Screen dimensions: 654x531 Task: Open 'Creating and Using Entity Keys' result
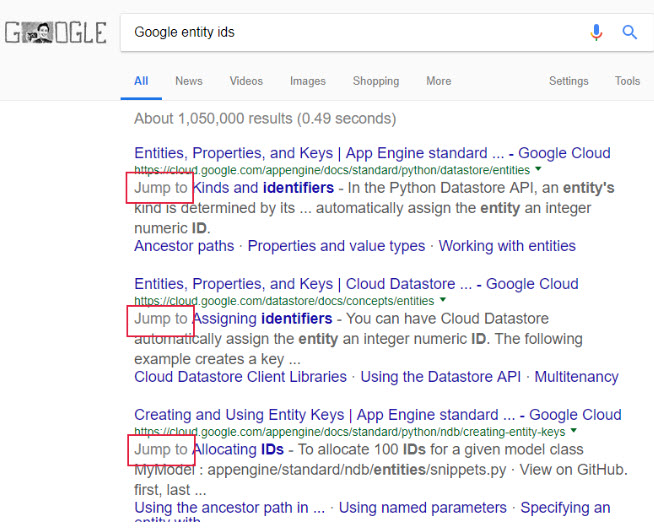click(x=377, y=415)
